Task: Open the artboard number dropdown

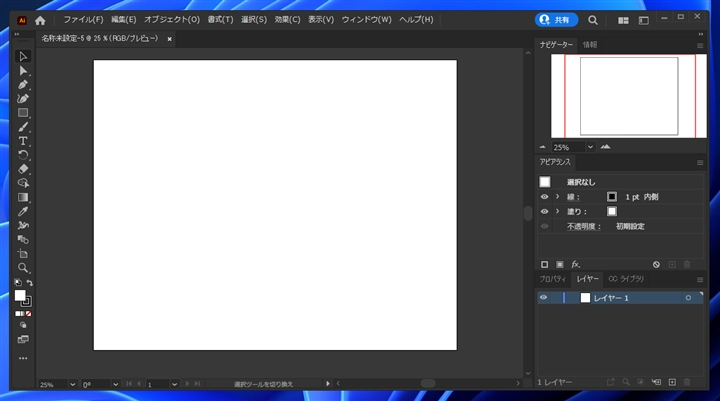Action: pyautogui.click(x=174, y=384)
